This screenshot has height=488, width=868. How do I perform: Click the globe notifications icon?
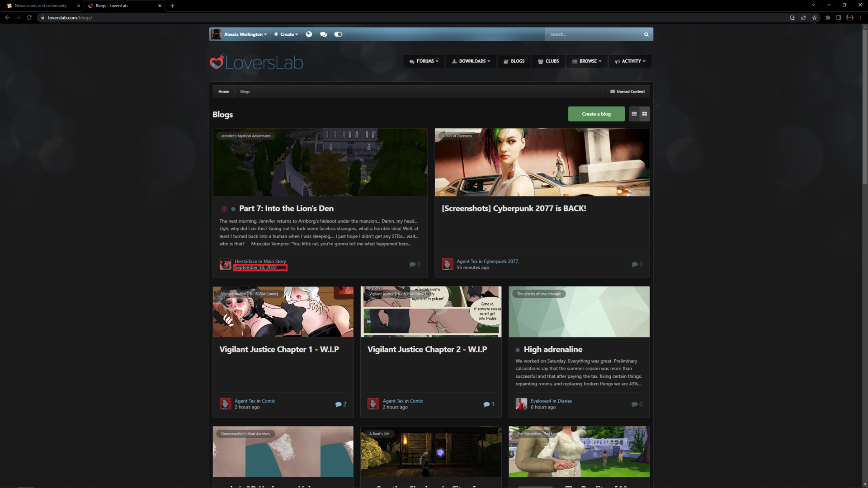tap(309, 34)
